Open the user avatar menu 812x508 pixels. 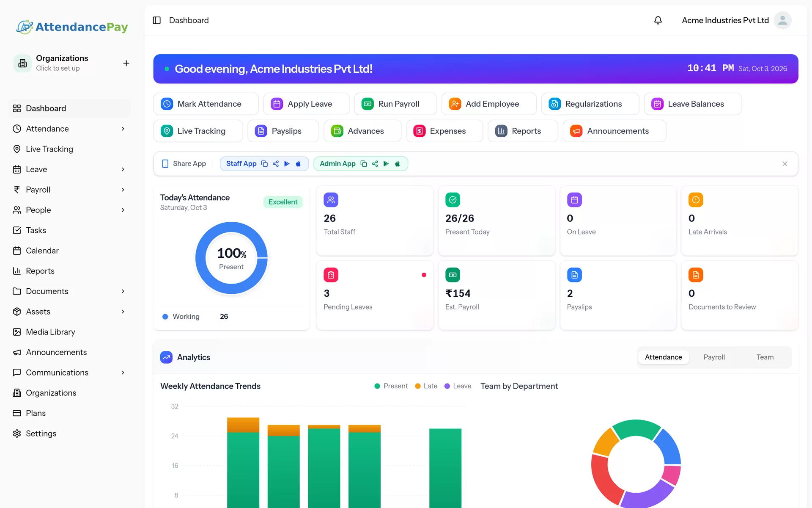point(782,20)
